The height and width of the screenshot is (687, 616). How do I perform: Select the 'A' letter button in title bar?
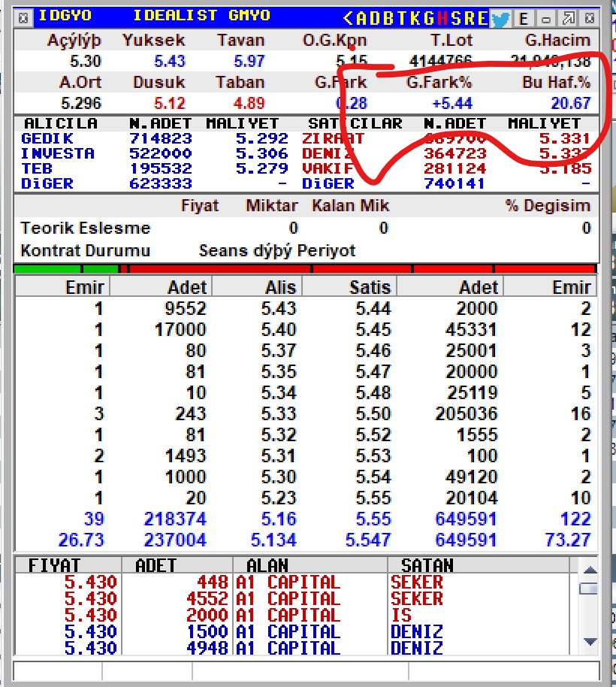pos(361,18)
